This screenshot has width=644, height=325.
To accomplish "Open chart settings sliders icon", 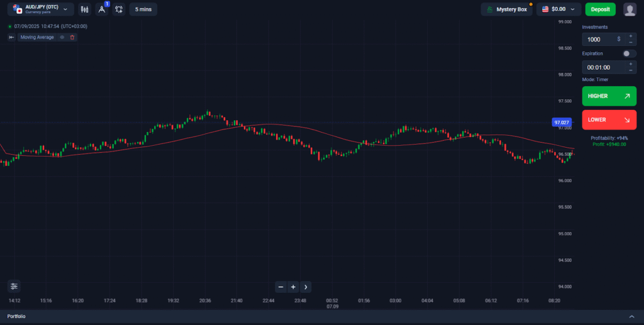I will [14, 286].
